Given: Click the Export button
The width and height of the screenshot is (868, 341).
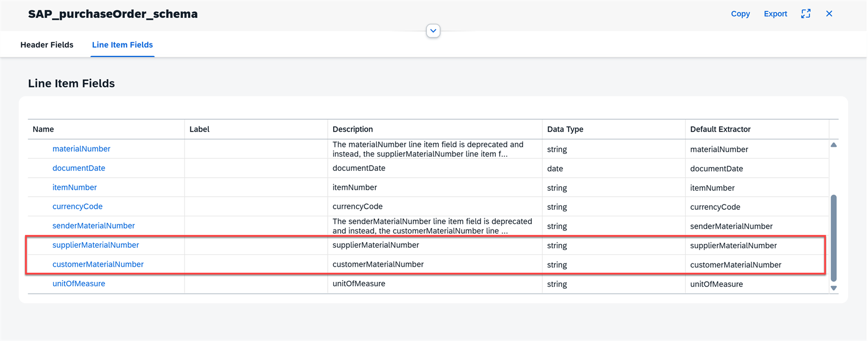Looking at the screenshot, I should [x=775, y=14].
